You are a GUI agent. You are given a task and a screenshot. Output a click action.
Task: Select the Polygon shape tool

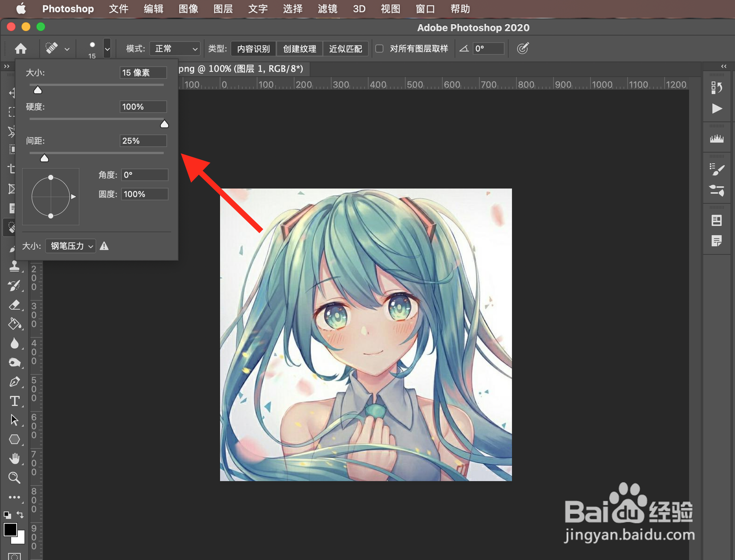coord(14,440)
